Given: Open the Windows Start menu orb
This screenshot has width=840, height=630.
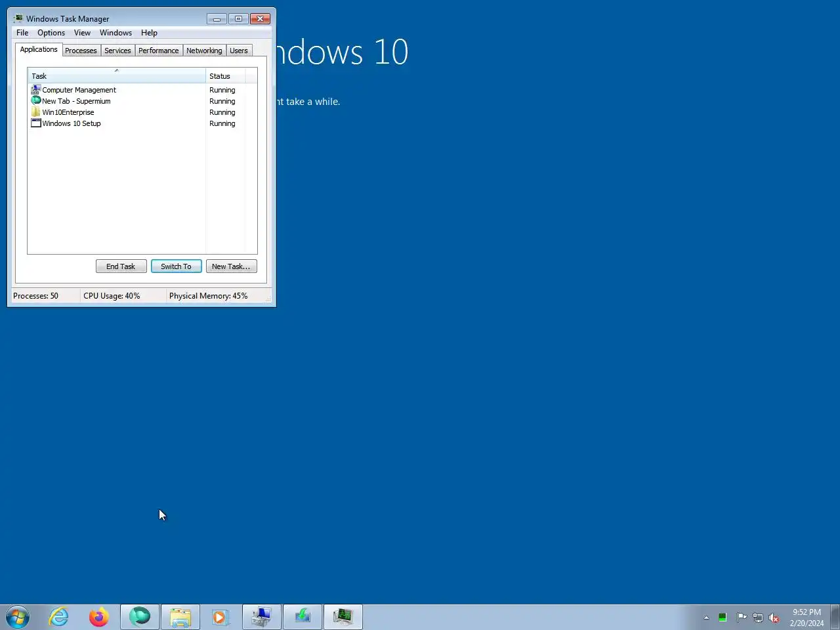Looking at the screenshot, I should click(18, 617).
